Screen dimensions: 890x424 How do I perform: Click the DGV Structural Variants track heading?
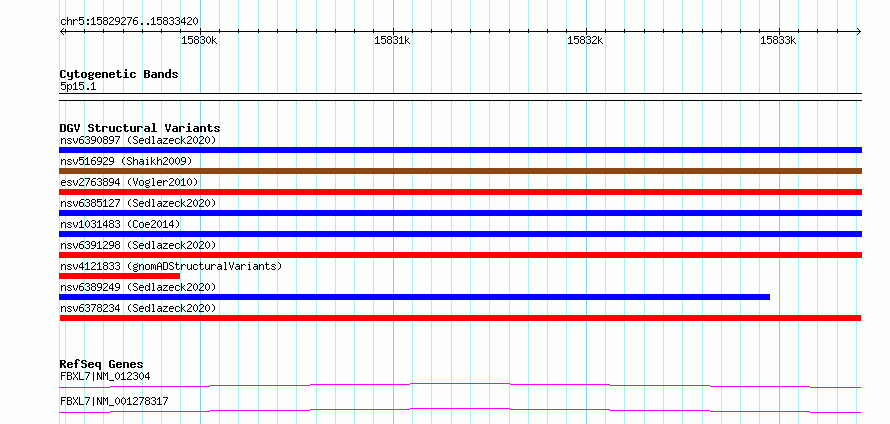tap(140, 128)
